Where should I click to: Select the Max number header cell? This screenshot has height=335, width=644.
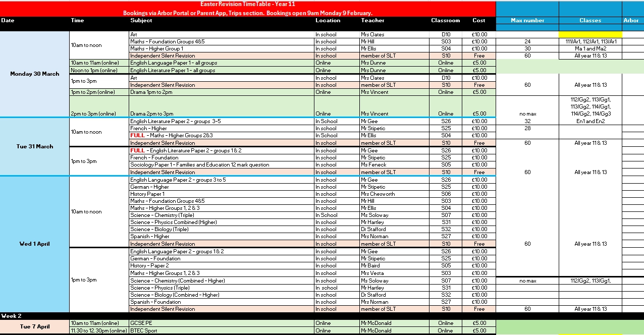click(x=527, y=21)
